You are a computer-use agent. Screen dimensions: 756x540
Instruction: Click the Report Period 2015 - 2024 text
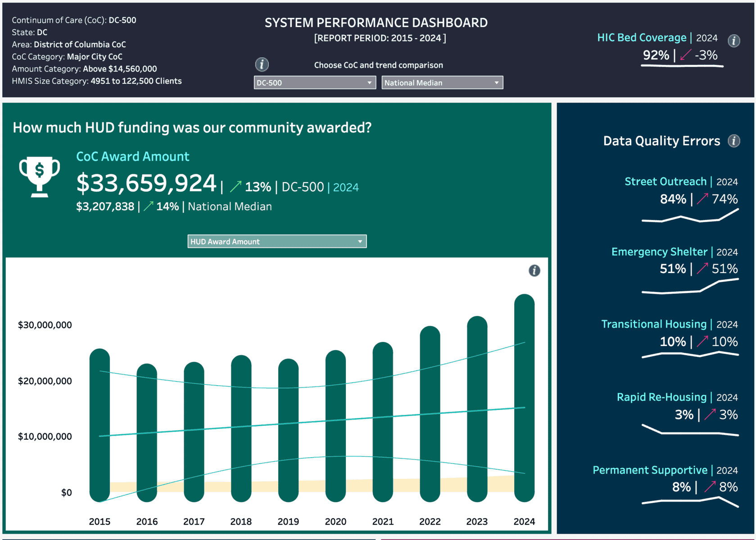380,38
